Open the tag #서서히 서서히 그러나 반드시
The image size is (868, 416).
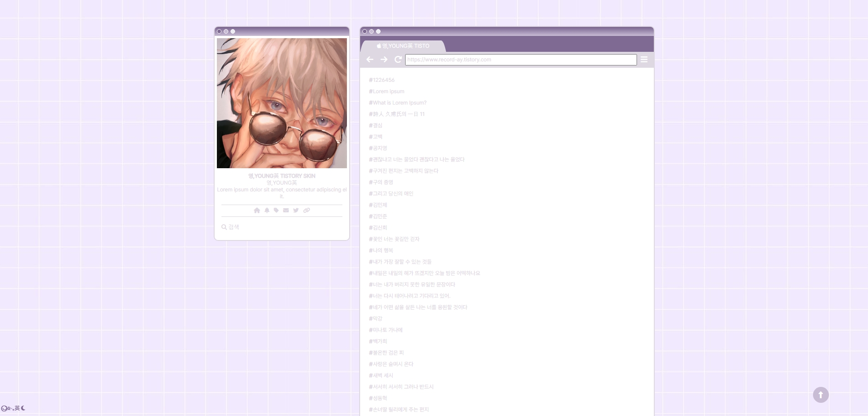click(x=401, y=387)
